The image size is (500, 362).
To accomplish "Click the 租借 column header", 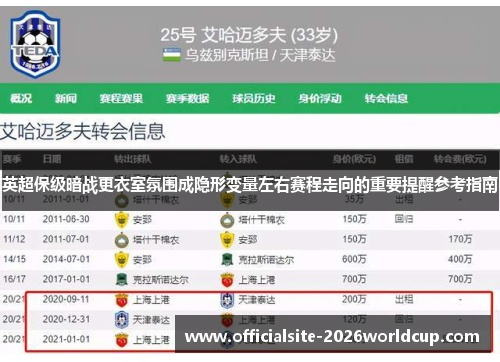I will tap(404, 159).
